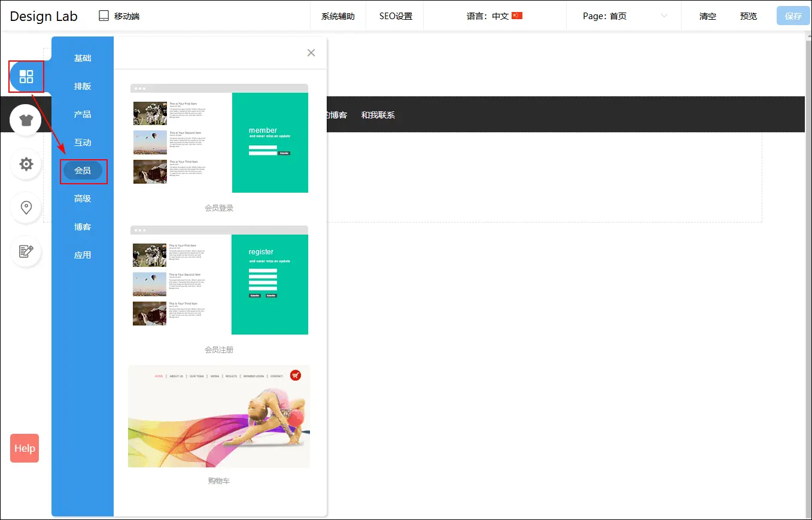Open the notepad edit icon
The image size is (812, 520).
point(26,251)
